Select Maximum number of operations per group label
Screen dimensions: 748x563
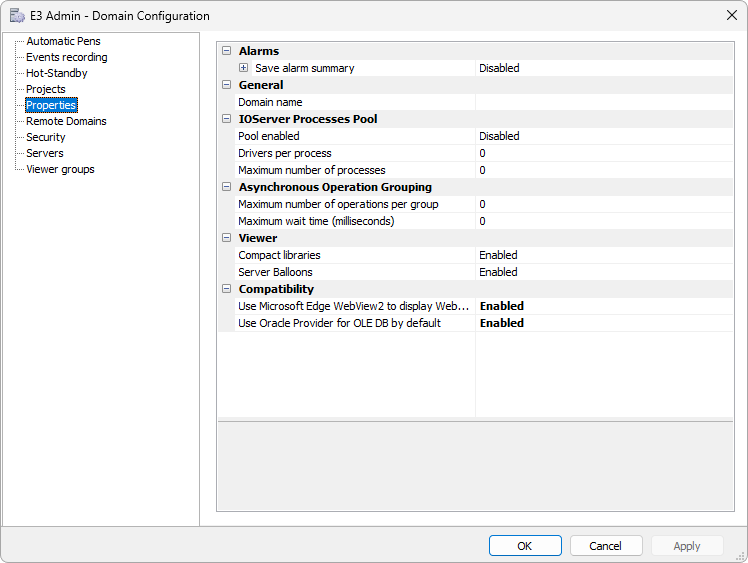pyautogui.click(x=338, y=204)
